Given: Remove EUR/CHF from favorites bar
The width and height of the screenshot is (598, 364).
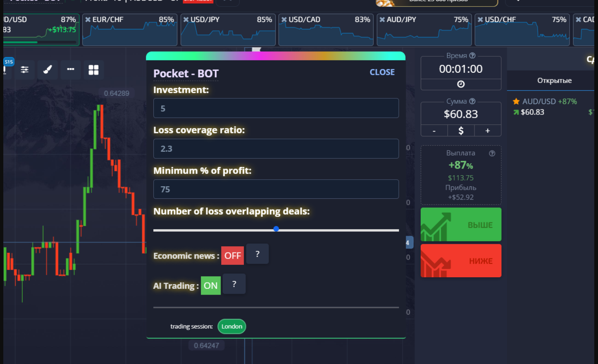Looking at the screenshot, I should 88,19.
